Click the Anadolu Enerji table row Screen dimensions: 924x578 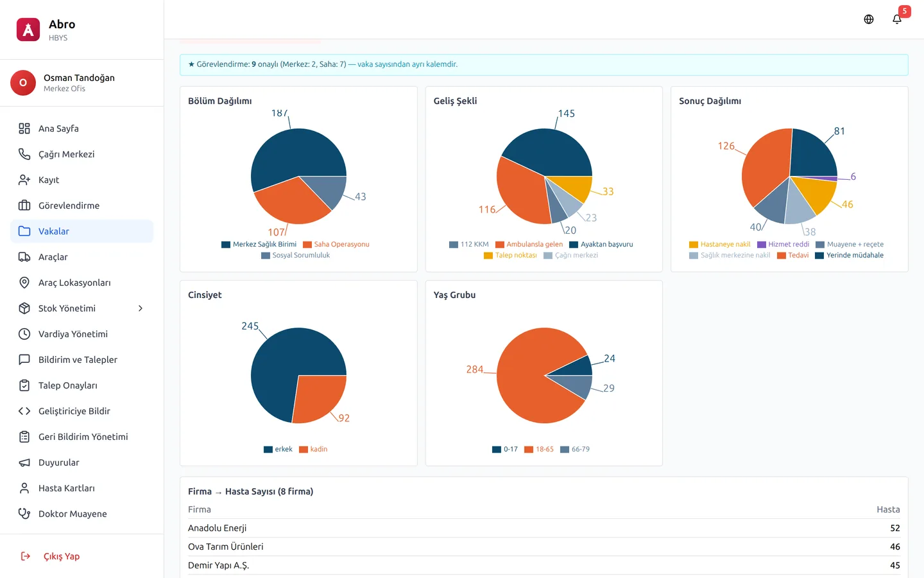pos(543,528)
